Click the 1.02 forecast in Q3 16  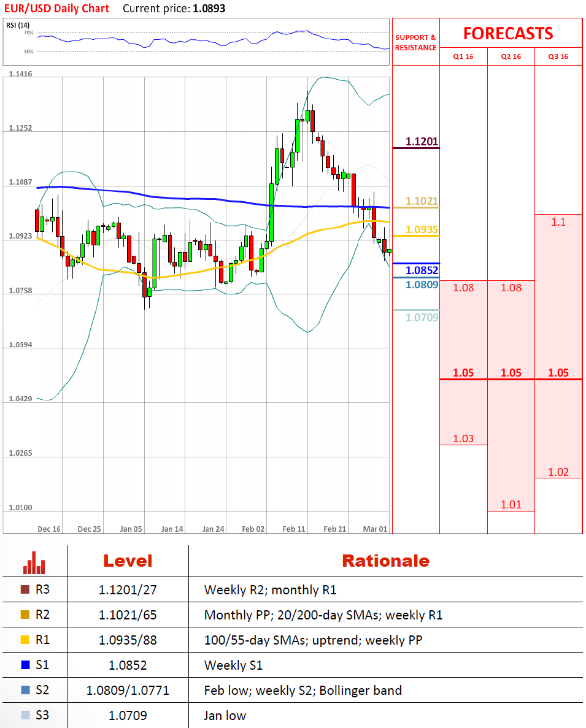[x=558, y=472]
